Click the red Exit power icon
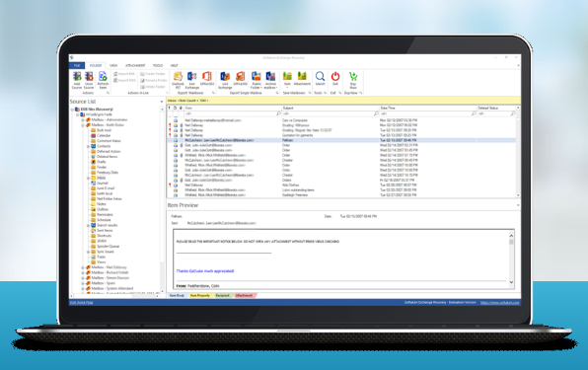The width and height of the screenshot is (588, 370). click(x=335, y=78)
